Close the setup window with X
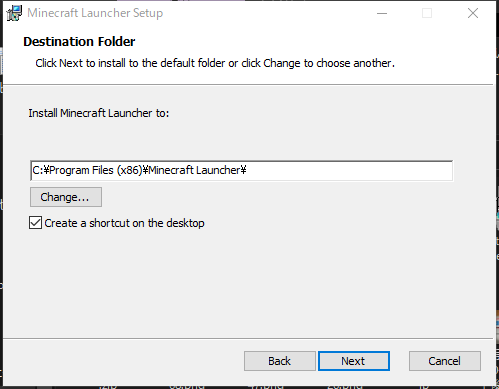Screen dimensions: 499x389 [x=473, y=13]
